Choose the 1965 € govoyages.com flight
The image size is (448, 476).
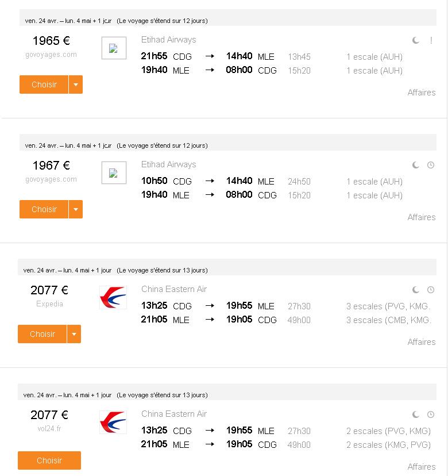(44, 85)
